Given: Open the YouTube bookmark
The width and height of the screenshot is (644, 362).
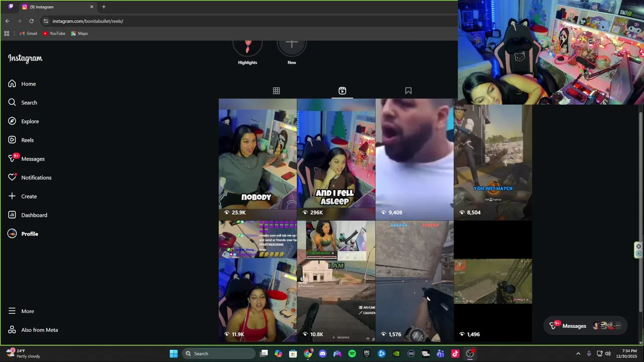Looking at the screenshot, I should coord(54,33).
